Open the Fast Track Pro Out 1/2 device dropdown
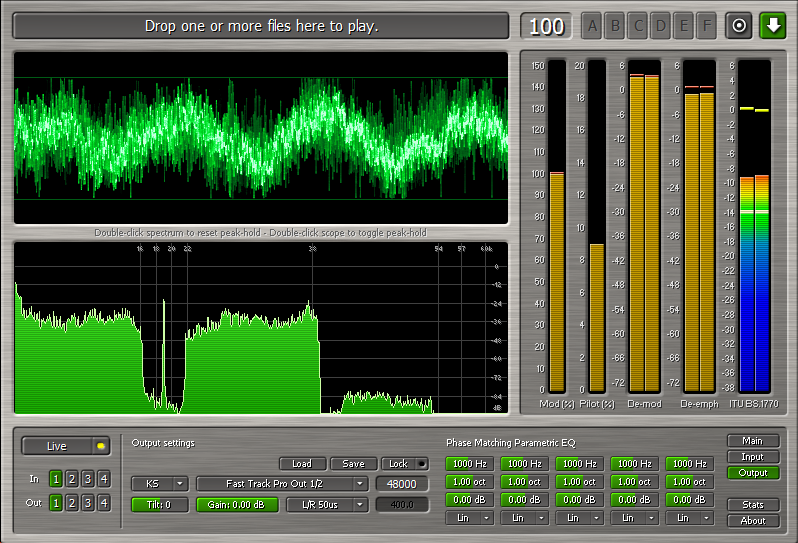The height and width of the screenshot is (543, 798). pos(282,483)
